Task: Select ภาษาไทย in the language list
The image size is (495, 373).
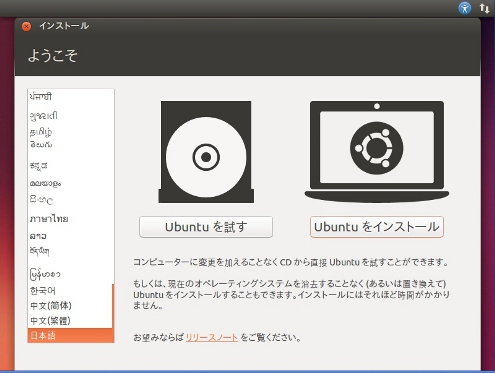Action: pos(70,219)
